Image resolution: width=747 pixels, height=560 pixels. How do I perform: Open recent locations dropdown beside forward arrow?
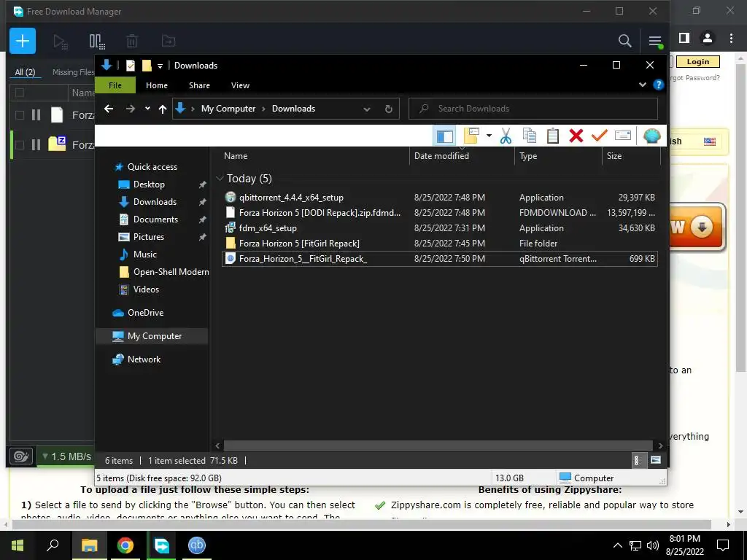[x=147, y=109]
